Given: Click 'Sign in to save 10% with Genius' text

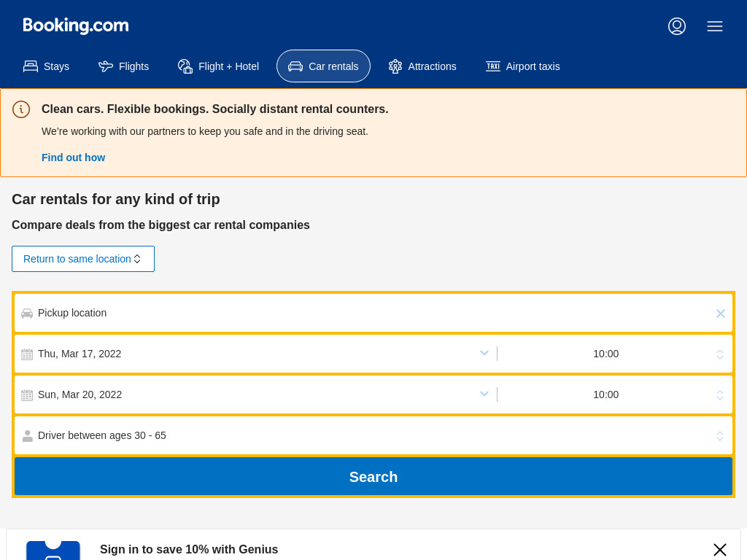Looking at the screenshot, I should click(x=189, y=550).
